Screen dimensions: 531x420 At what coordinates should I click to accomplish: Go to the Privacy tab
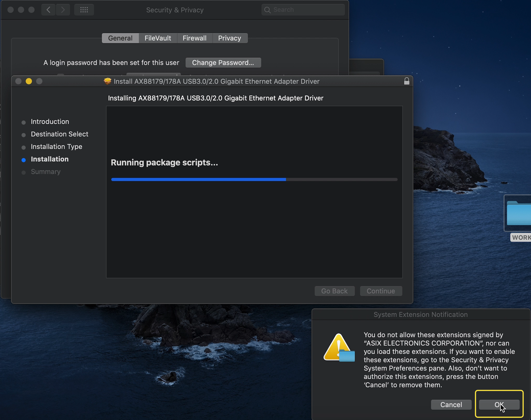point(229,38)
